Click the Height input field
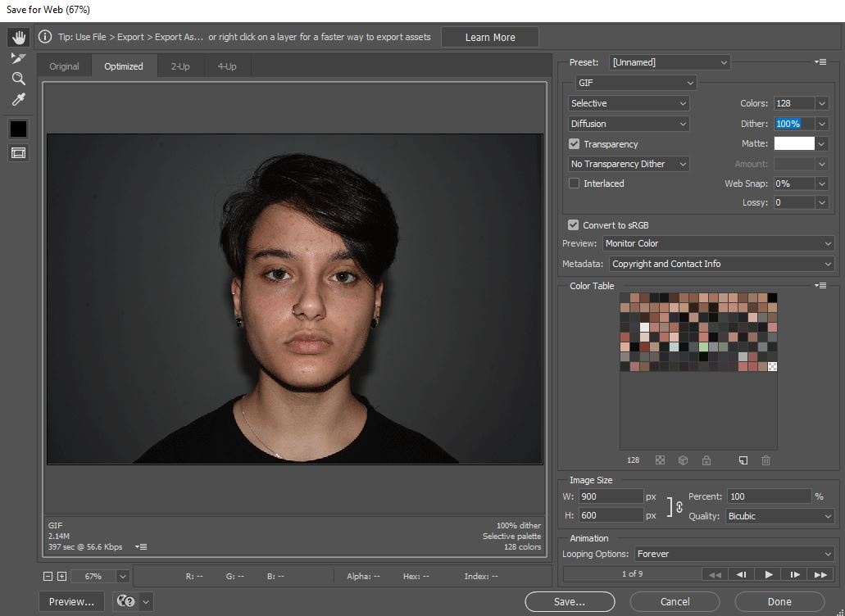This screenshot has height=616, width=845. 611,515
